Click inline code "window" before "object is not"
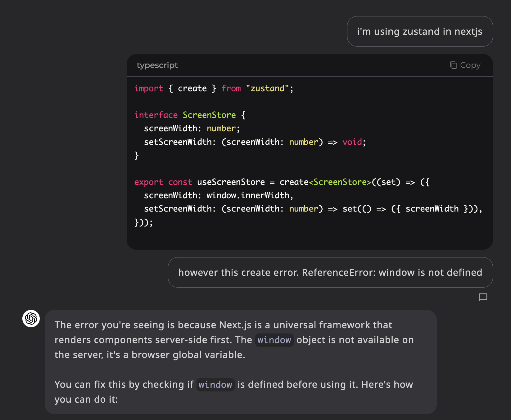The height and width of the screenshot is (420, 511). [x=274, y=340]
